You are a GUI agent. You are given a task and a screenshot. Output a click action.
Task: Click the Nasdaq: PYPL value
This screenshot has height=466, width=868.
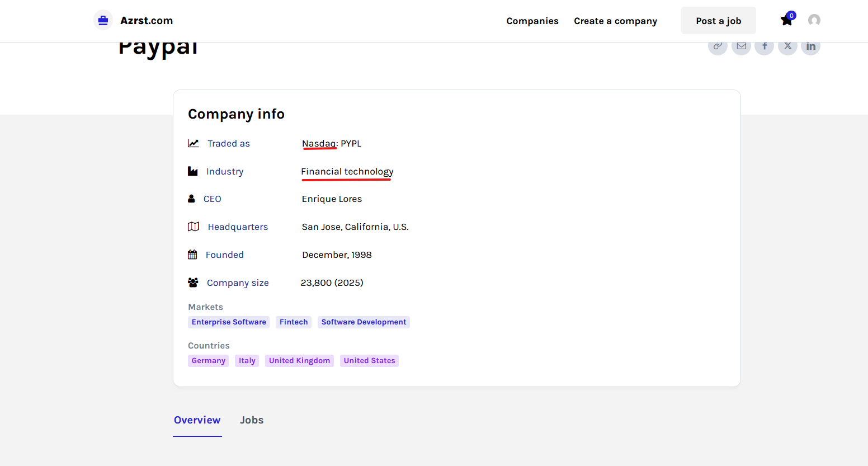[x=332, y=144]
